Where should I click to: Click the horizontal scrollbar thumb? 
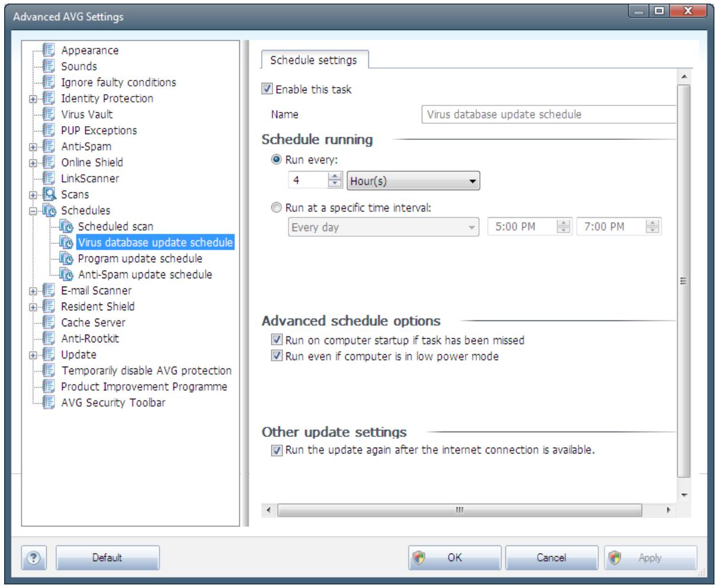pos(460,510)
